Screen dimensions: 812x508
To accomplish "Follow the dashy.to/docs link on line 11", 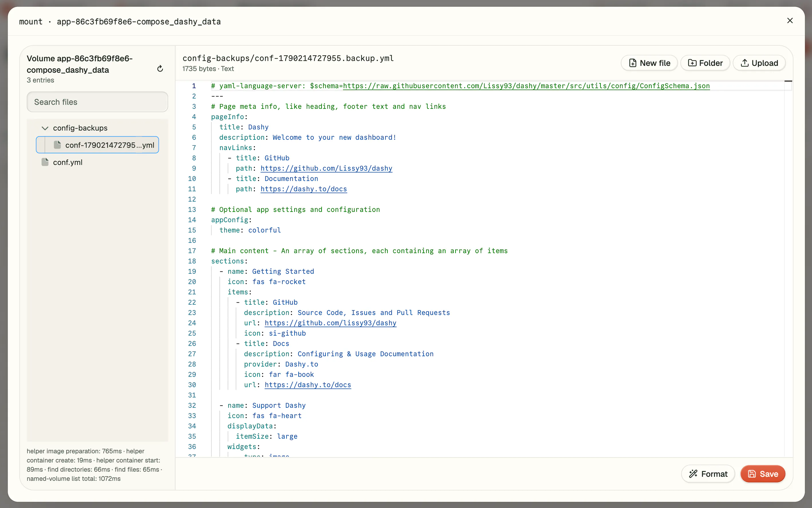I will point(304,189).
